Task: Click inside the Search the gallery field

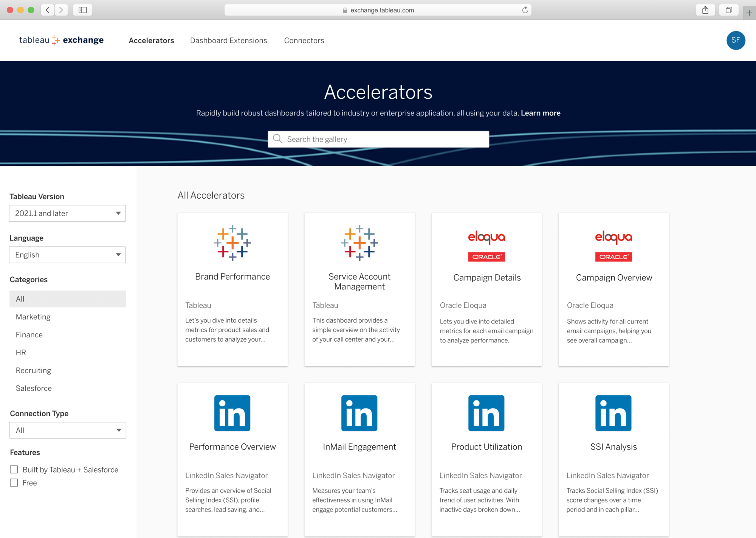Action: coord(378,139)
